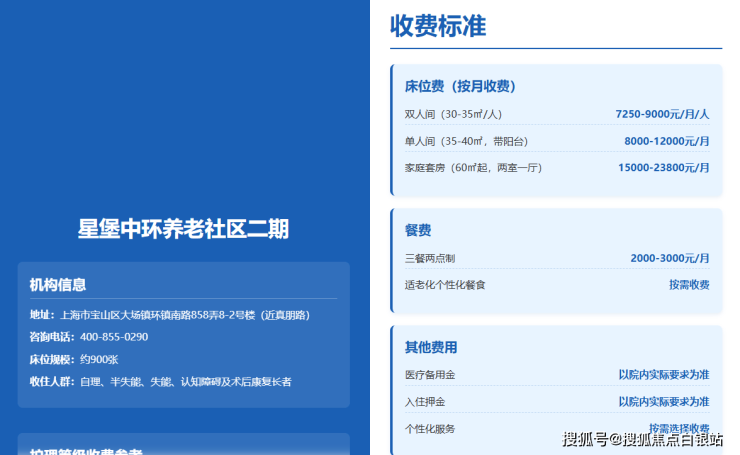Click the 星堡中环养老社区二期 title
The image size is (740, 455).
[183, 229]
